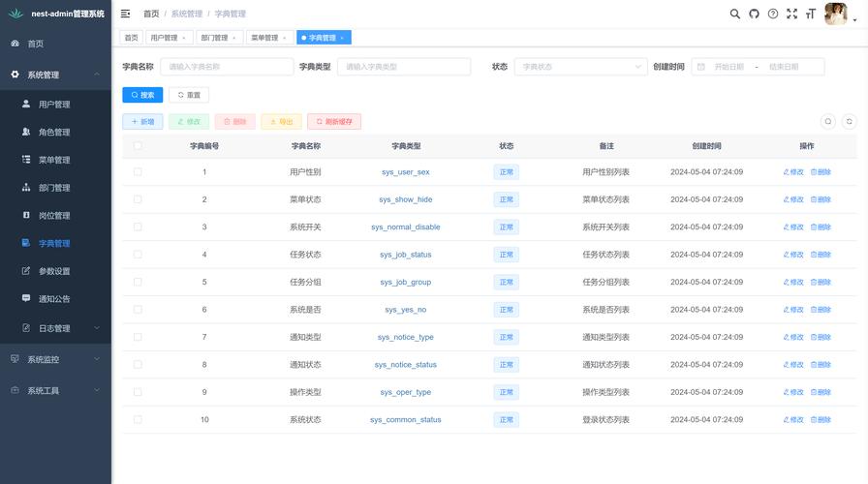Edit the 系统状态 row via 修改
The height and width of the screenshot is (484, 868).
(x=793, y=420)
